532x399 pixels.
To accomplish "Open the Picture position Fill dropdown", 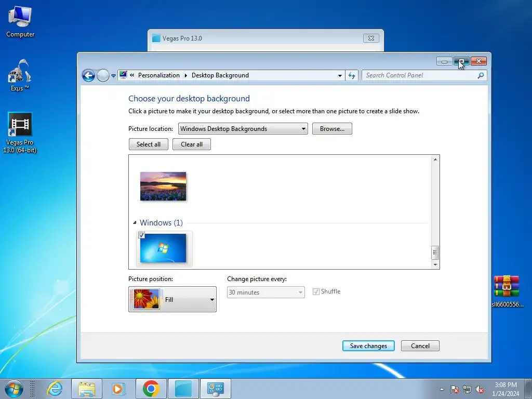I will 172,299.
